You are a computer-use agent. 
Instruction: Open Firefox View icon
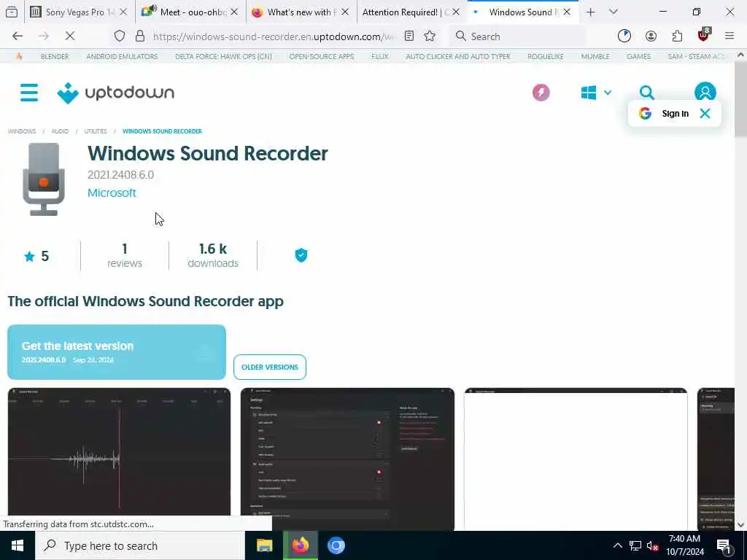point(12,12)
